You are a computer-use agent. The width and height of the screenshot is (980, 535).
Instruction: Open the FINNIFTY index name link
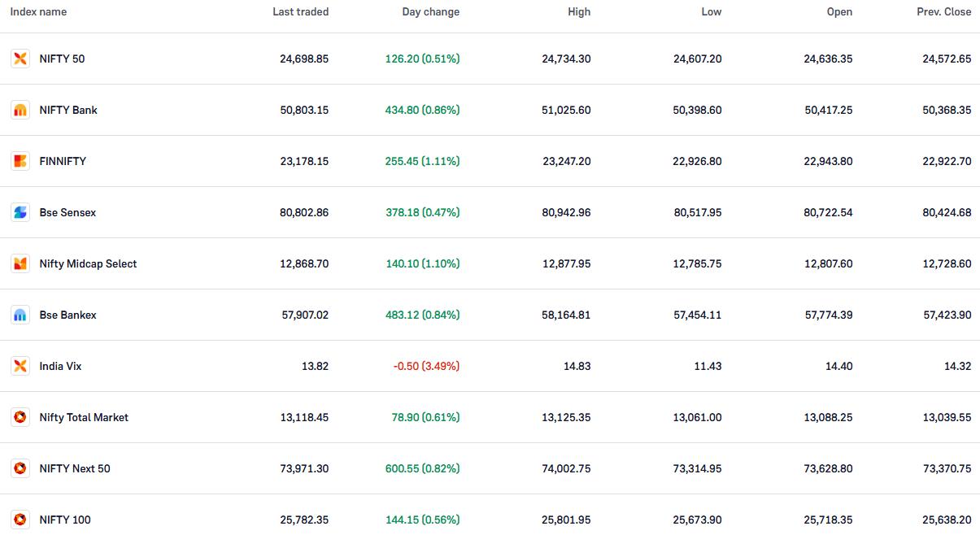(63, 161)
